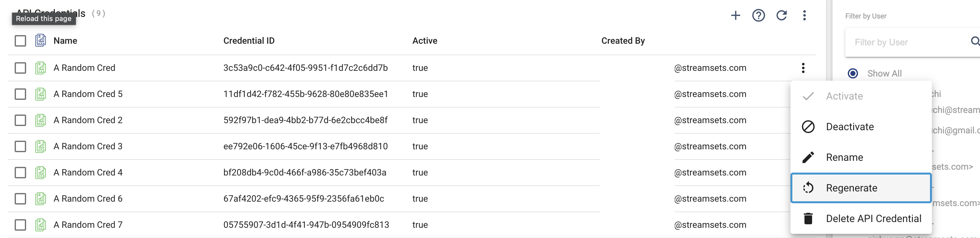The width and height of the screenshot is (980, 238).
Task: Tick the select-all checkbox in header
Action: point(20,41)
